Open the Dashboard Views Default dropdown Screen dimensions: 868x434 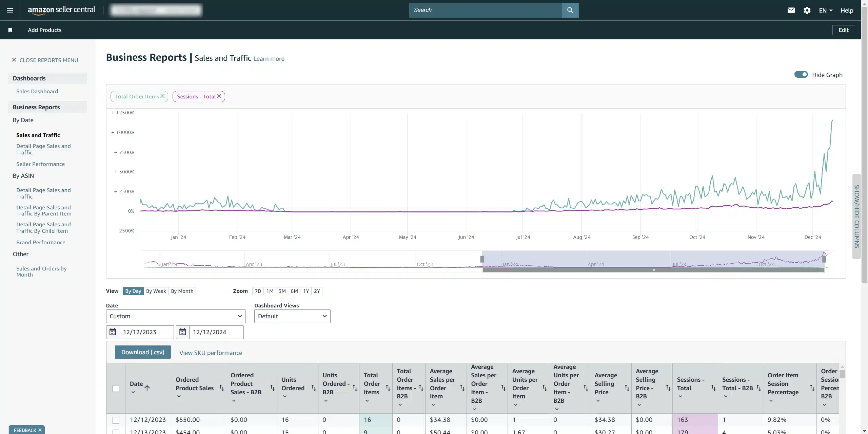(x=292, y=316)
